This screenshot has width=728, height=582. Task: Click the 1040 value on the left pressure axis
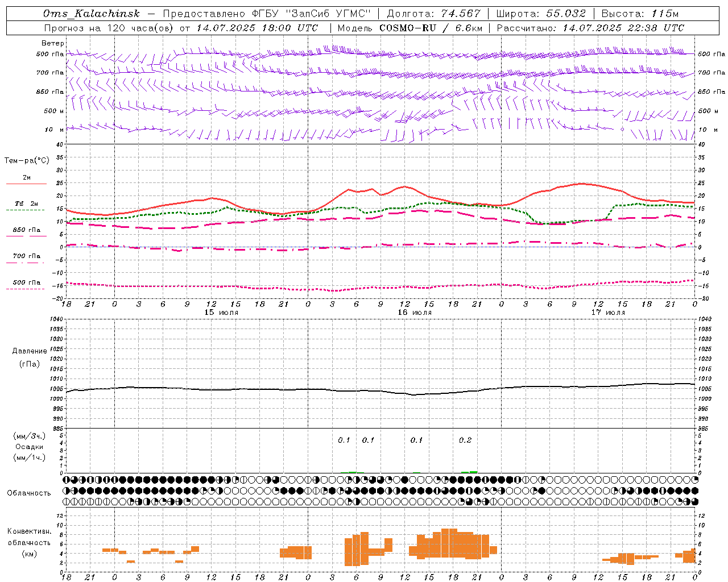55,319
